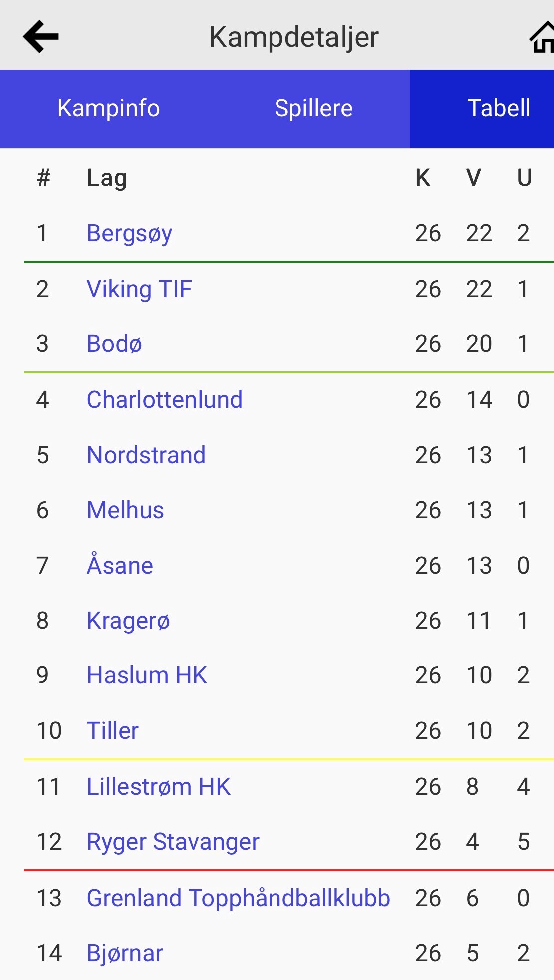The width and height of the screenshot is (554, 980).
Task: Tap the back arrow icon
Action: (41, 36)
